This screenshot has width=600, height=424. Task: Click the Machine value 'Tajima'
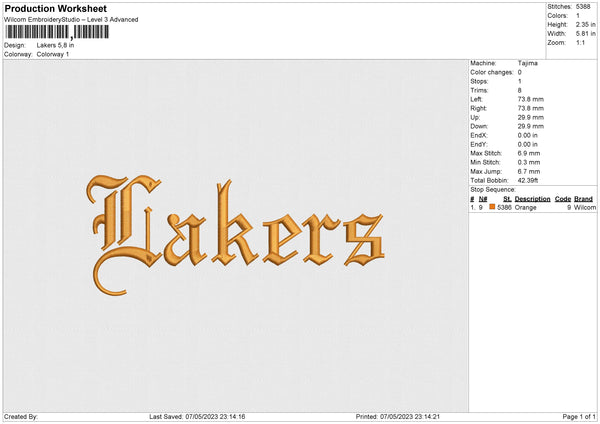click(527, 63)
